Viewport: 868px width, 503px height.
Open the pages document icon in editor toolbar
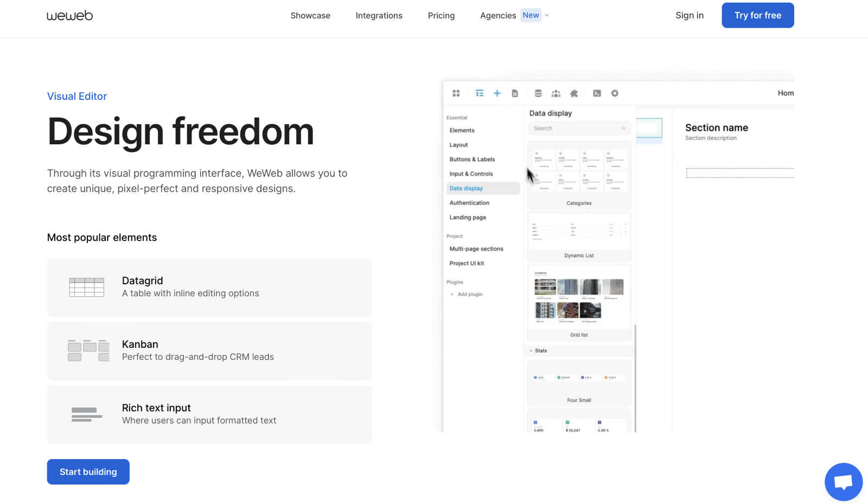[515, 93]
